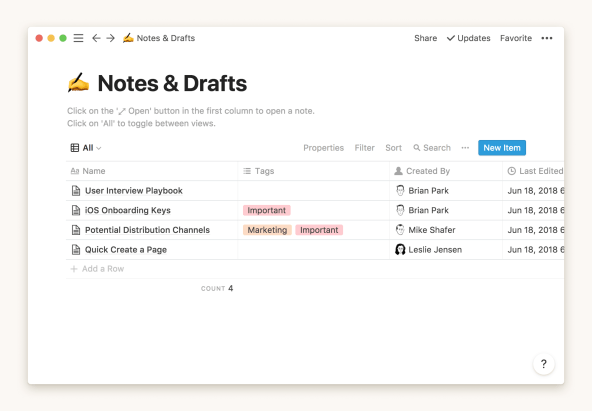Open the help question mark button

[x=544, y=364]
